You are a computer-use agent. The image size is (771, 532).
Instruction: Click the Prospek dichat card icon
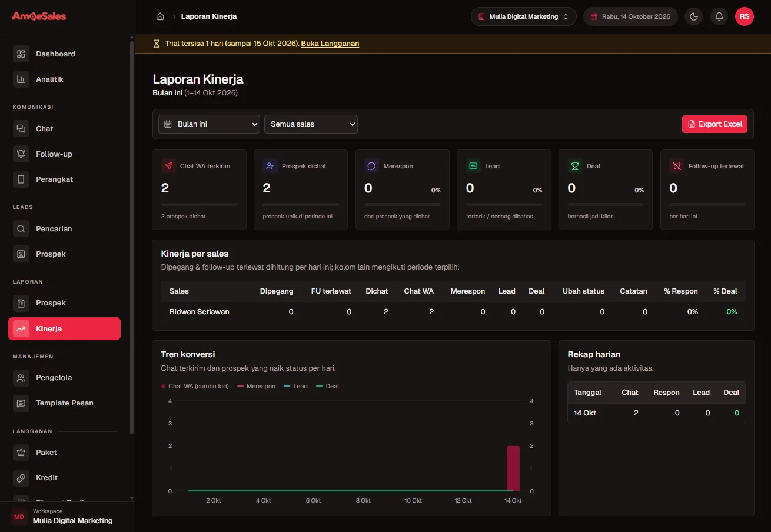(x=270, y=166)
